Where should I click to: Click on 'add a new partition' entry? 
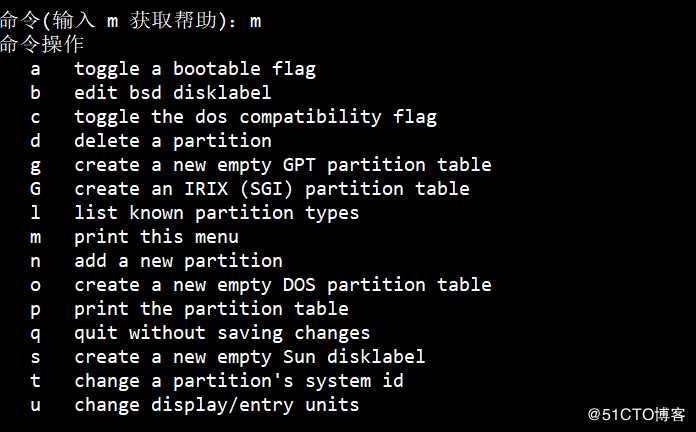pyautogui.click(x=178, y=261)
